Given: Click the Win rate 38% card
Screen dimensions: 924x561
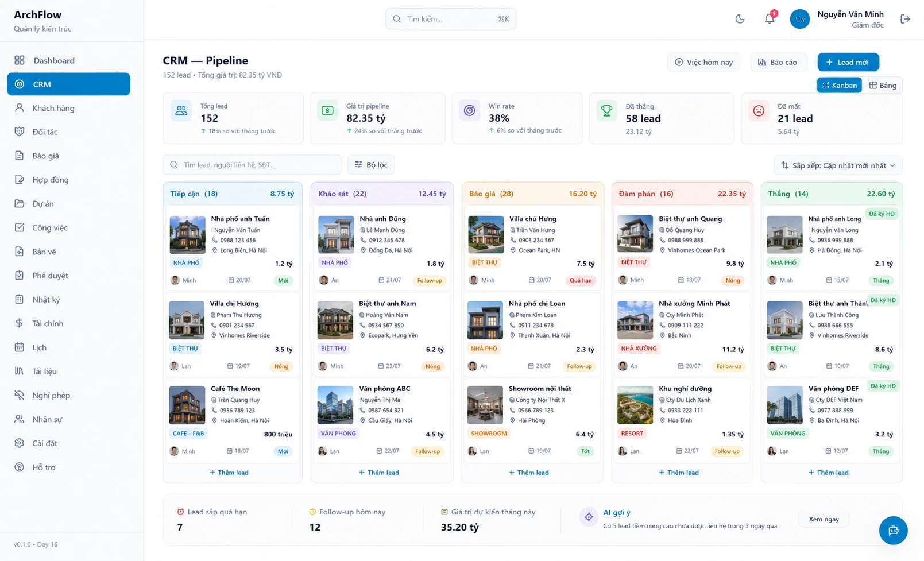Looking at the screenshot, I should coord(517,118).
